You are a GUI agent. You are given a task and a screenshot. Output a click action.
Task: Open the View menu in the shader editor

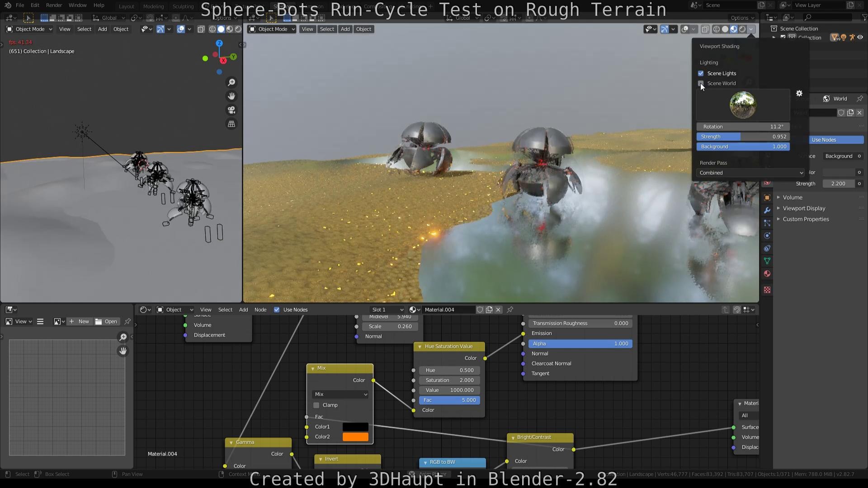(206, 310)
